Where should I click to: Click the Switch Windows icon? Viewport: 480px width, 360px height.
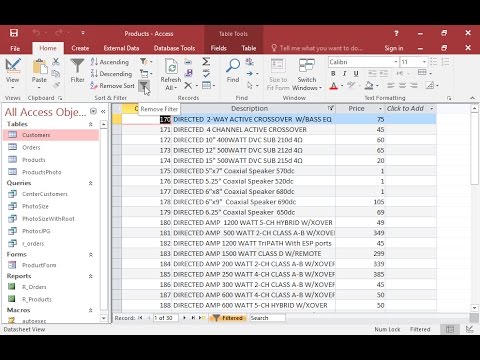point(307,66)
